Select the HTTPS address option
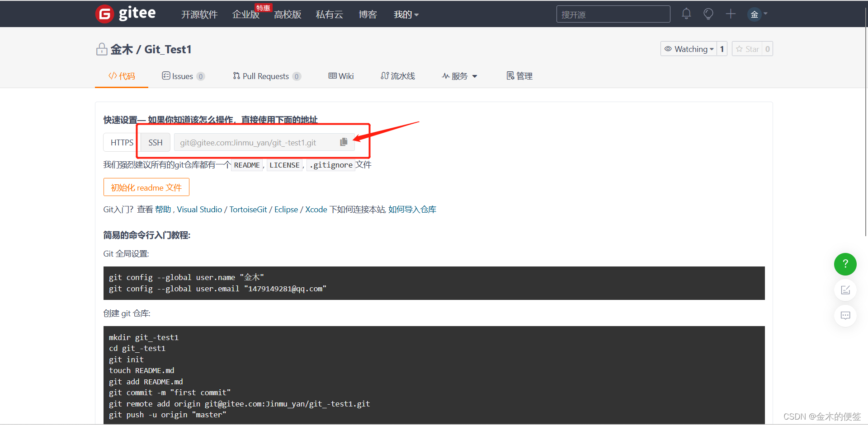This screenshot has width=868, height=425. click(122, 142)
